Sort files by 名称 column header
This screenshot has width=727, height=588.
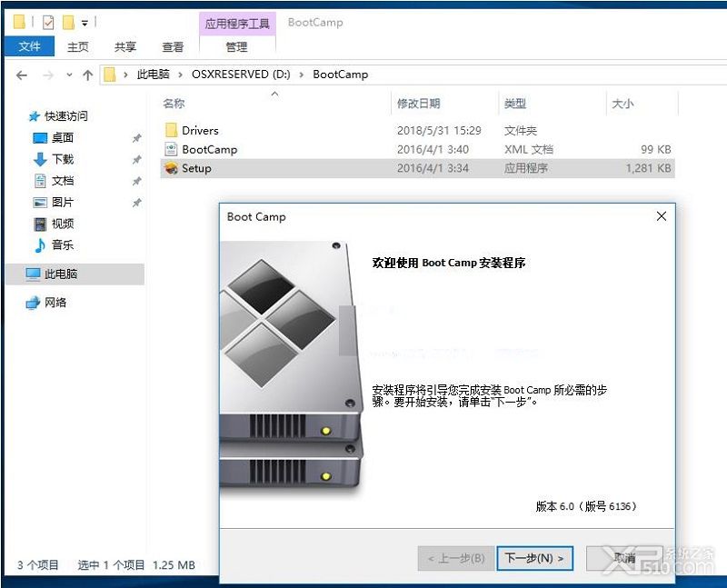[x=174, y=104]
